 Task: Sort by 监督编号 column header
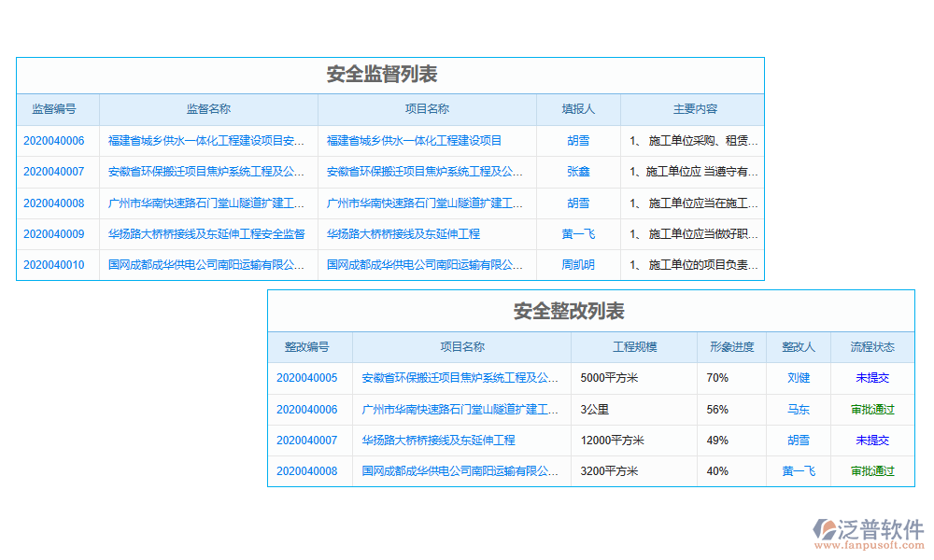point(54,109)
